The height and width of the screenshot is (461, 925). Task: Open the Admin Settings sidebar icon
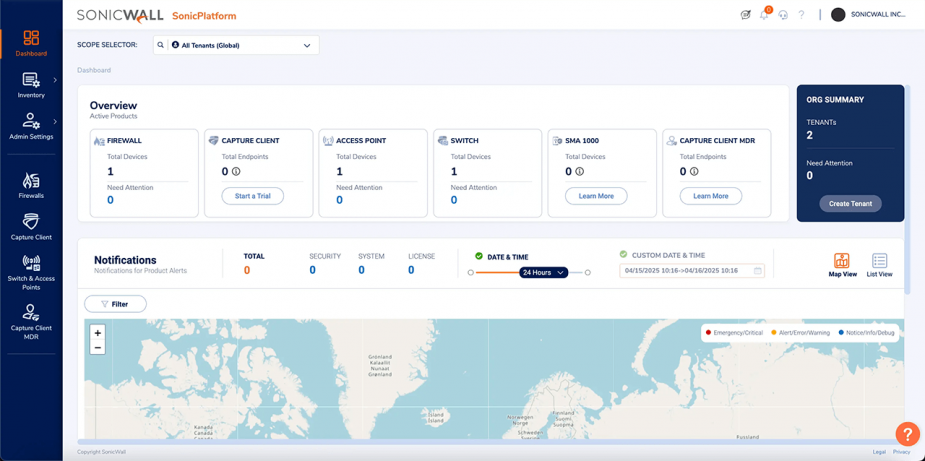tap(31, 121)
